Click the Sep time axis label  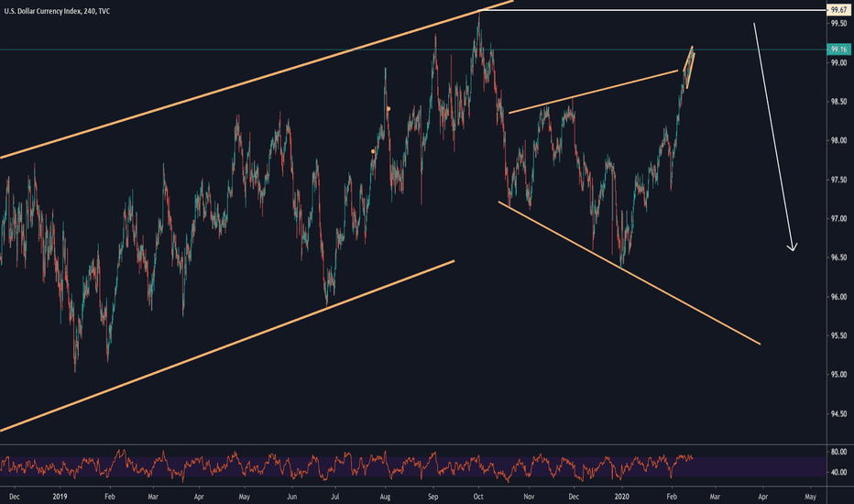pos(433,497)
